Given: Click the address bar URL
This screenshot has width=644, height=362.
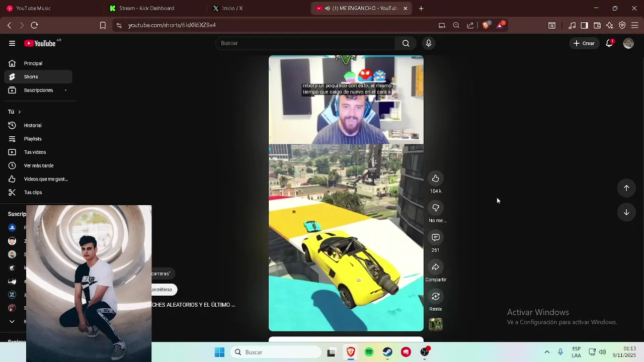Looking at the screenshot, I should pos(172,25).
